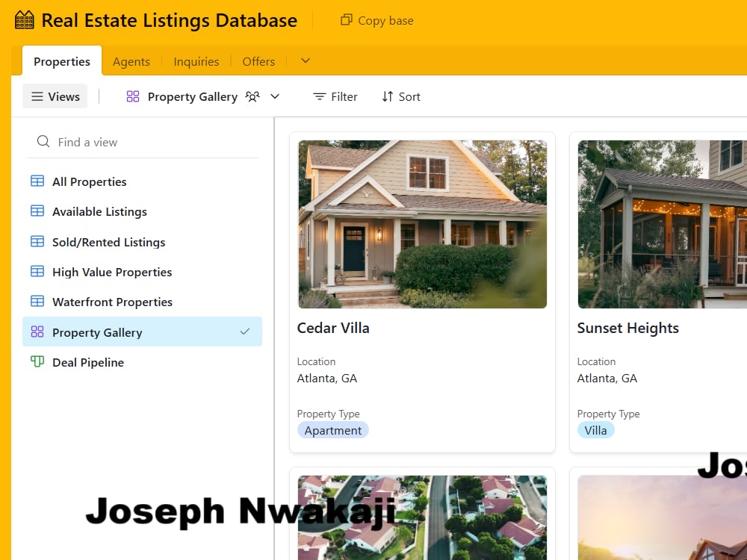
Task: Switch to the Agents tab
Action: (x=131, y=61)
